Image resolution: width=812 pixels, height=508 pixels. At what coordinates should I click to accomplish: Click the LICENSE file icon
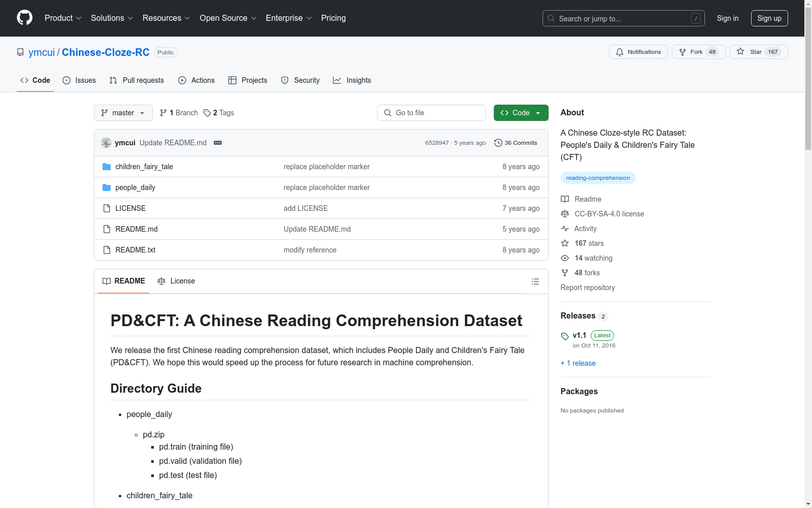point(107,208)
